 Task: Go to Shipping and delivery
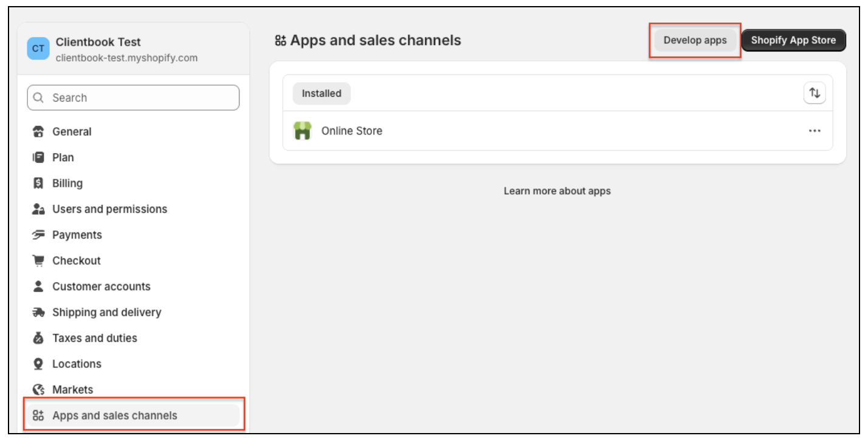pos(133,313)
